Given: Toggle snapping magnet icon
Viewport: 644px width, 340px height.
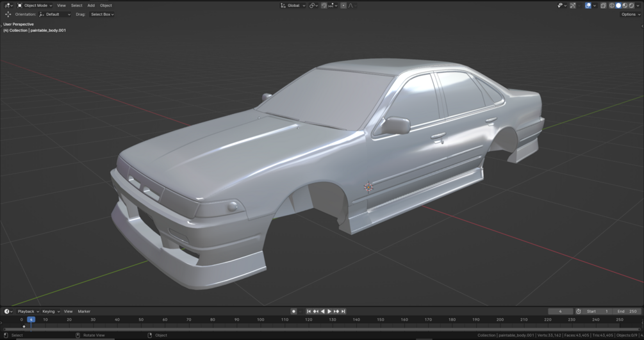Looking at the screenshot, I should click(x=324, y=5).
